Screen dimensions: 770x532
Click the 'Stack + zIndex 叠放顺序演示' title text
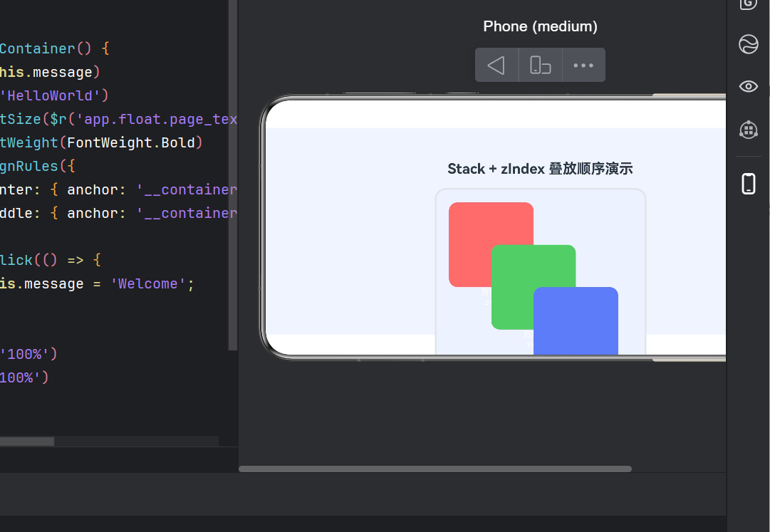click(540, 169)
